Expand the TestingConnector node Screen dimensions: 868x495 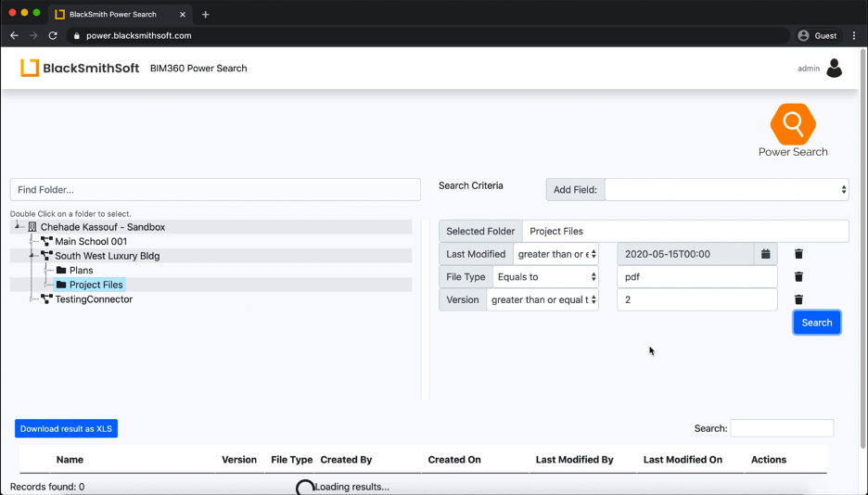pyautogui.click(x=32, y=298)
